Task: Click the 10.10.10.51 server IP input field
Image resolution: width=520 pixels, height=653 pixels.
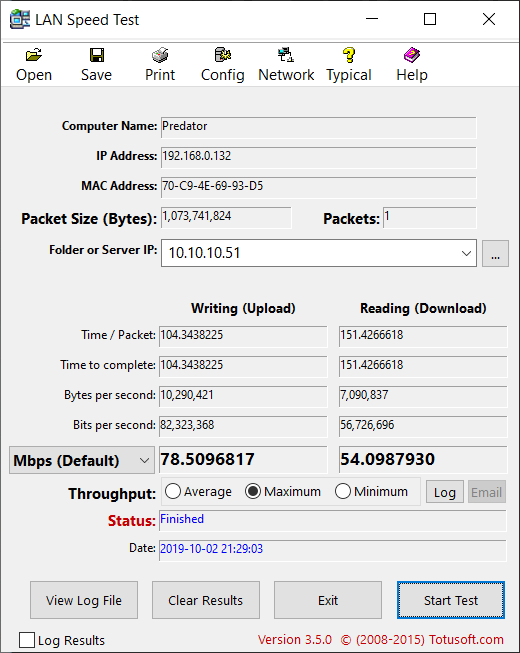Action: (310, 253)
